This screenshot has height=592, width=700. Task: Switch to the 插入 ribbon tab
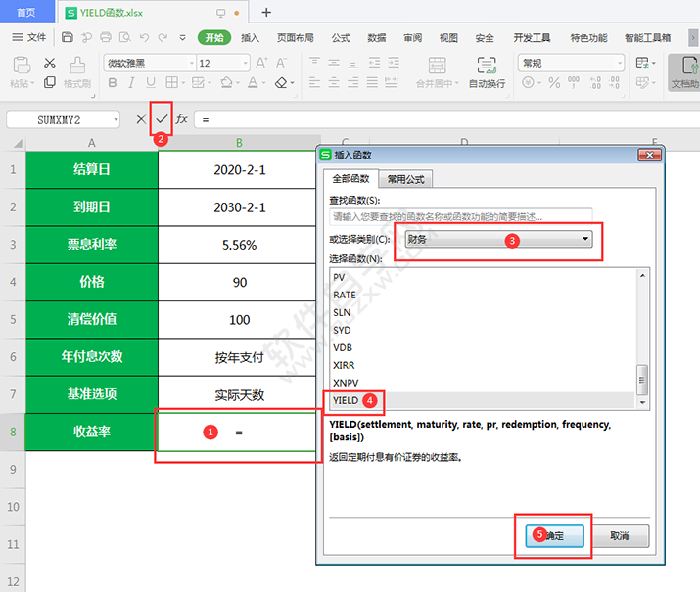coord(250,38)
